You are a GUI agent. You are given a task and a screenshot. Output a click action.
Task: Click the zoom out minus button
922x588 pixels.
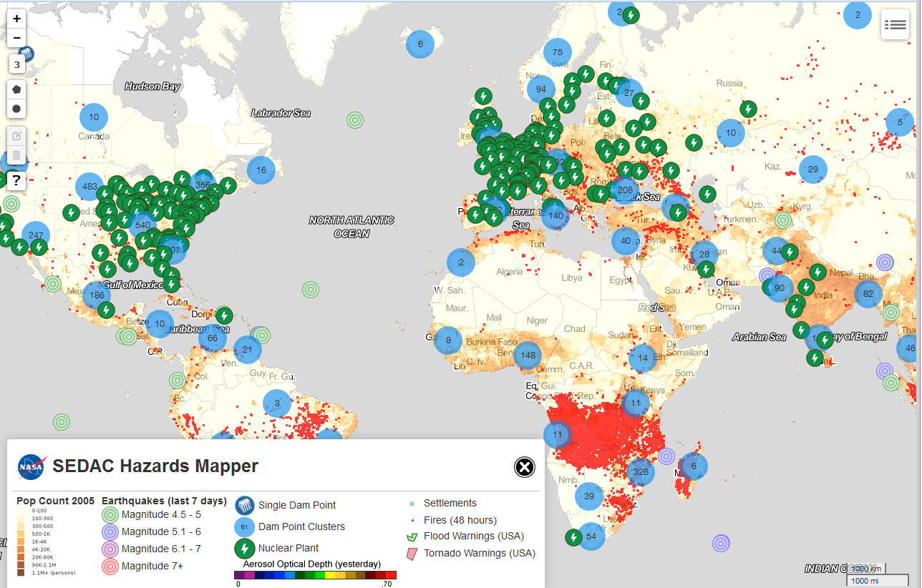pos(16,37)
